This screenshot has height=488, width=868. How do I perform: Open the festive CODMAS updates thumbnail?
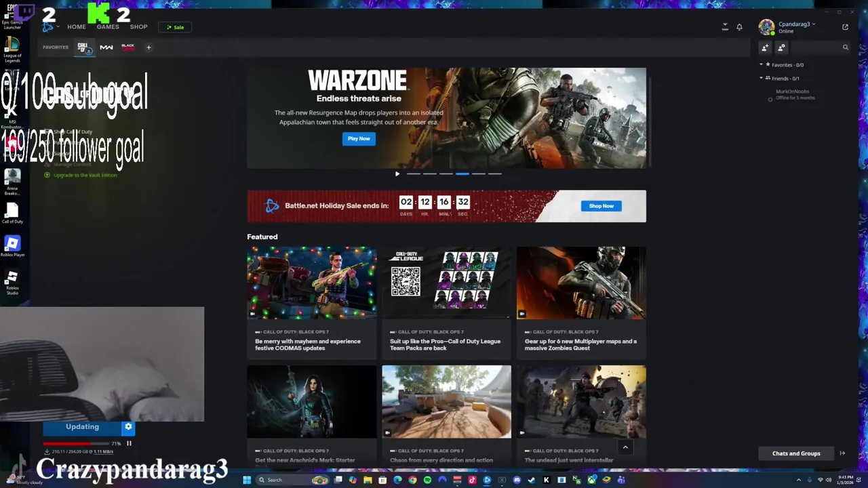tap(312, 283)
